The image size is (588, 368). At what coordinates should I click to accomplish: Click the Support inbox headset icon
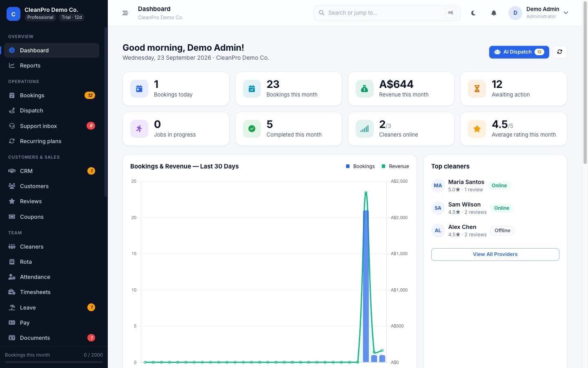(x=12, y=126)
